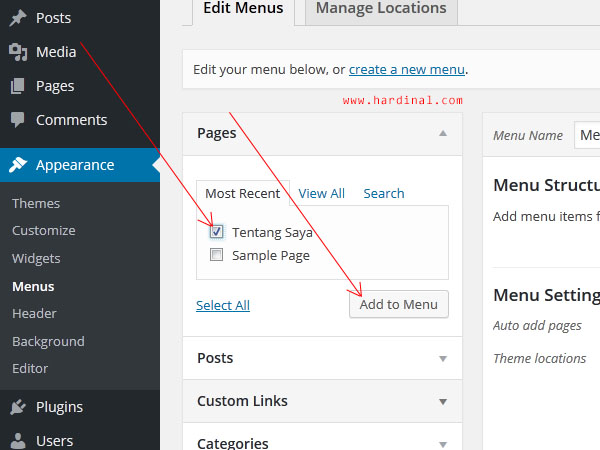Open the Posts sidebar menu label

click(54, 18)
